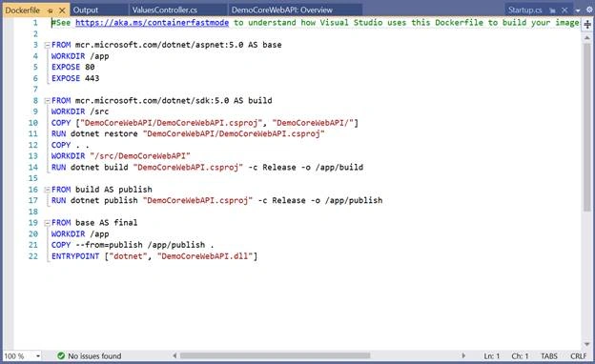Image resolution: width=595 pixels, height=364 pixels.
Task: Collapse the FROM base AS final block
Action: point(47,223)
